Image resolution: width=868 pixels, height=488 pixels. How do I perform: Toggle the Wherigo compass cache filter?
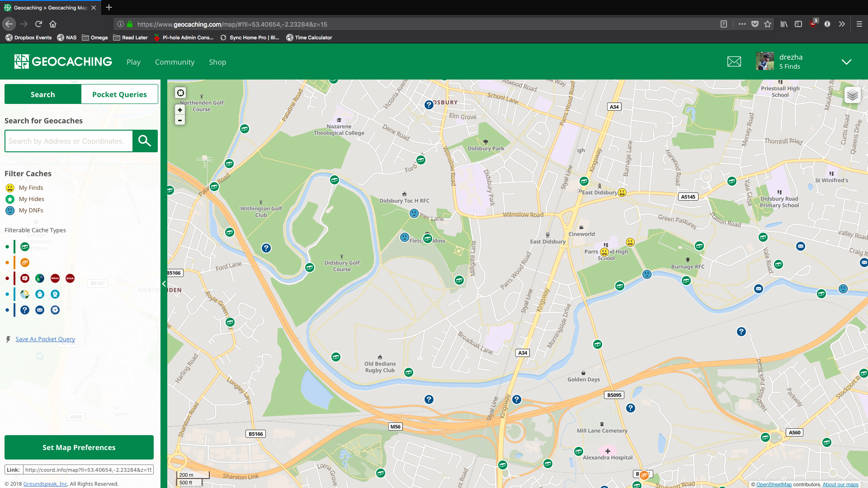click(55, 310)
